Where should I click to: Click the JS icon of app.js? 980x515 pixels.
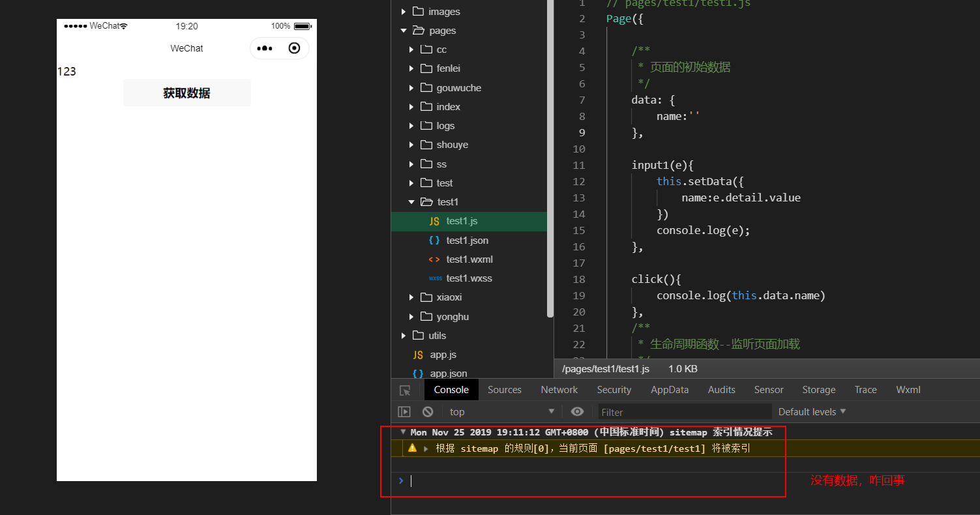(418, 355)
